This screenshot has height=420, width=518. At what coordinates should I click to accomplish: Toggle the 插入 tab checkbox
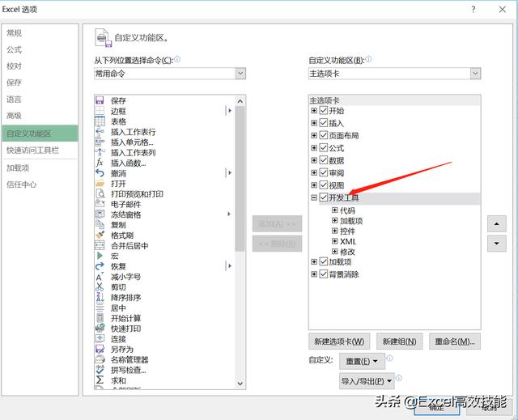[324, 123]
